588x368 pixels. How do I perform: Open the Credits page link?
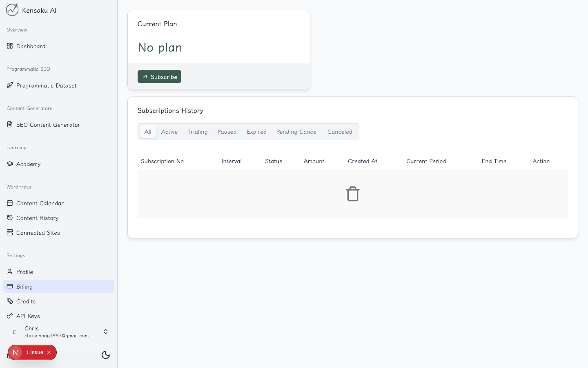pyautogui.click(x=26, y=301)
